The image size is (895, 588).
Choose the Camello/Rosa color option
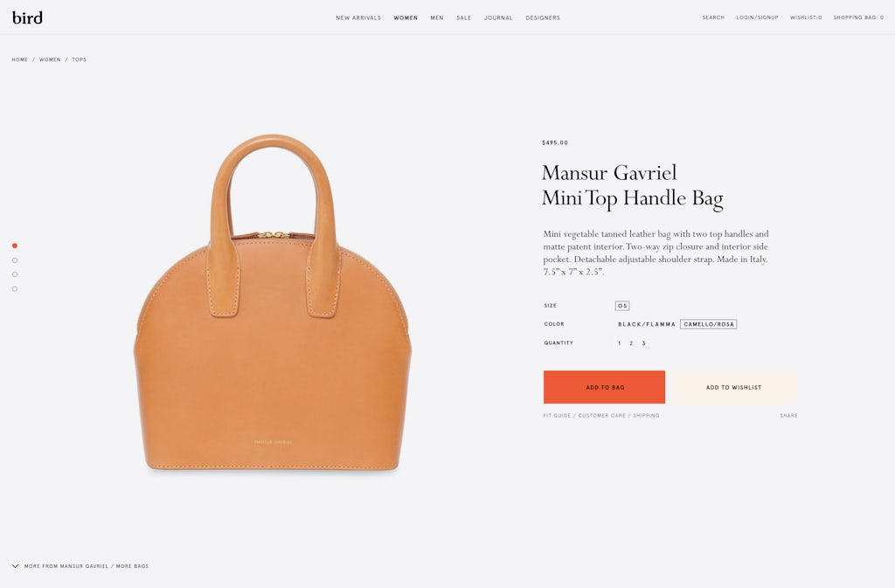tap(709, 324)
